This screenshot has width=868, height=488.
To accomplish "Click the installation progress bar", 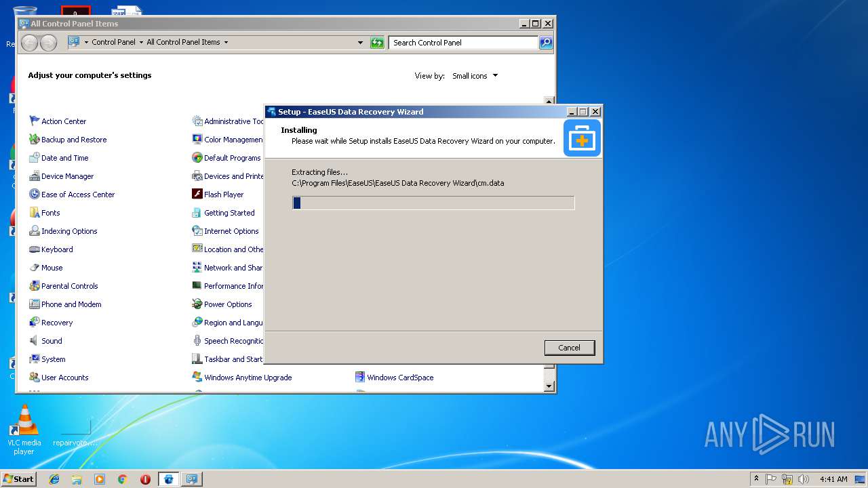I will point(433,203).
